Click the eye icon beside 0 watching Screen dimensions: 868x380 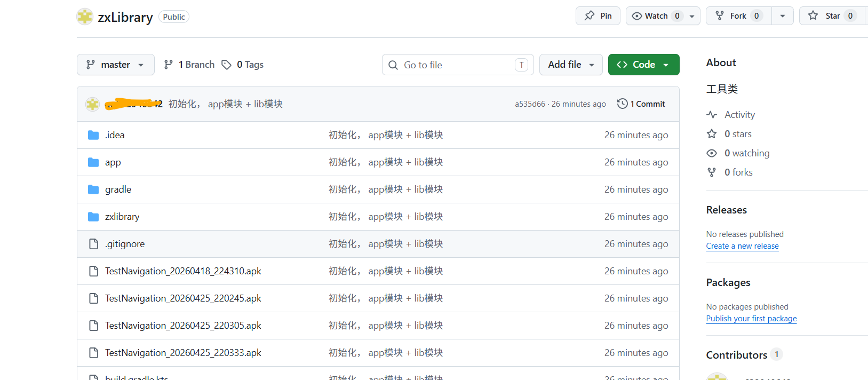[712, 153]
